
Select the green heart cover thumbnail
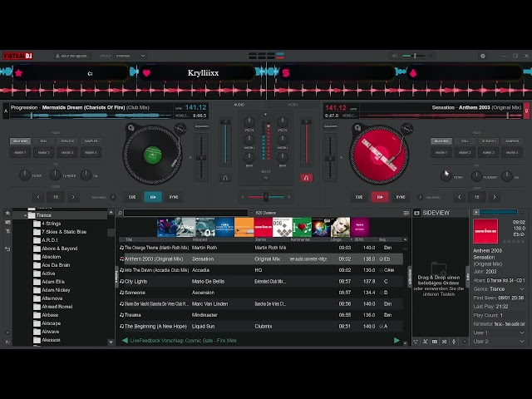(302, 227)
